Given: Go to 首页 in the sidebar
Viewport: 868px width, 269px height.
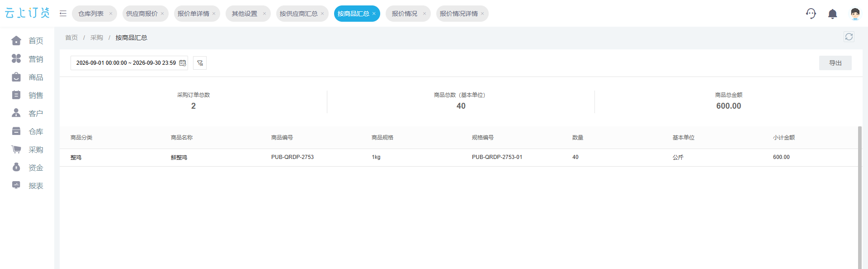Looking at the screenshot, I should click(27, 41).
